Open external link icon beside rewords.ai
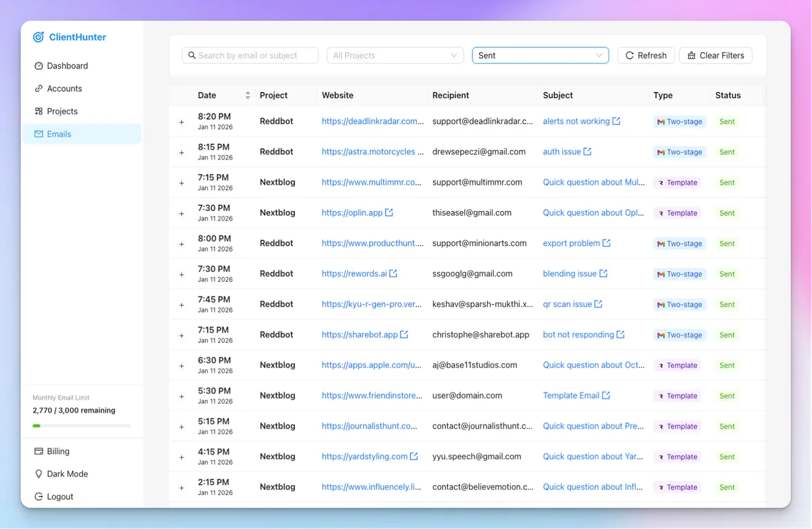This screenshot has height=529, width=812. (x=393, y=273)
